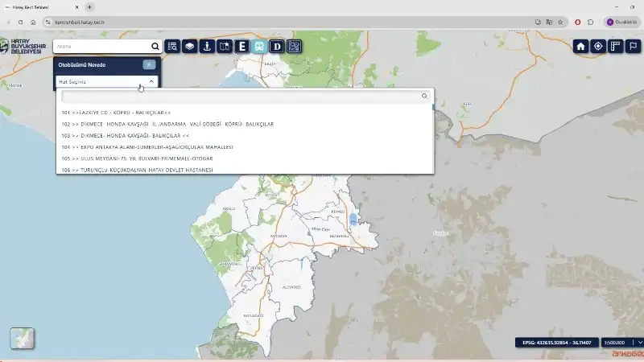
Task: Choose line 105 Ulus Meydanı route
Action: (137, 158)
